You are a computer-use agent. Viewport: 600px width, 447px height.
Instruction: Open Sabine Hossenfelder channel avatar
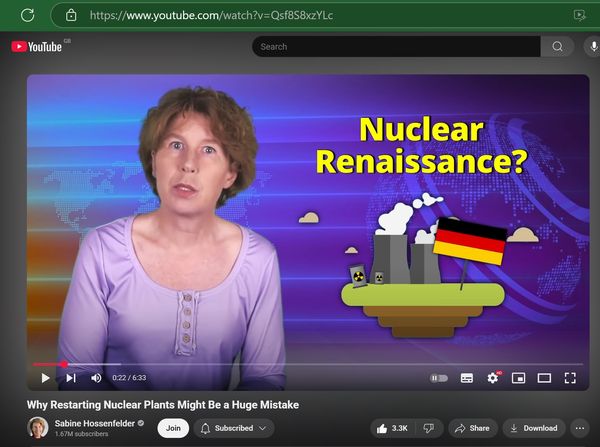pyautogui.click(x=38, y=427)
